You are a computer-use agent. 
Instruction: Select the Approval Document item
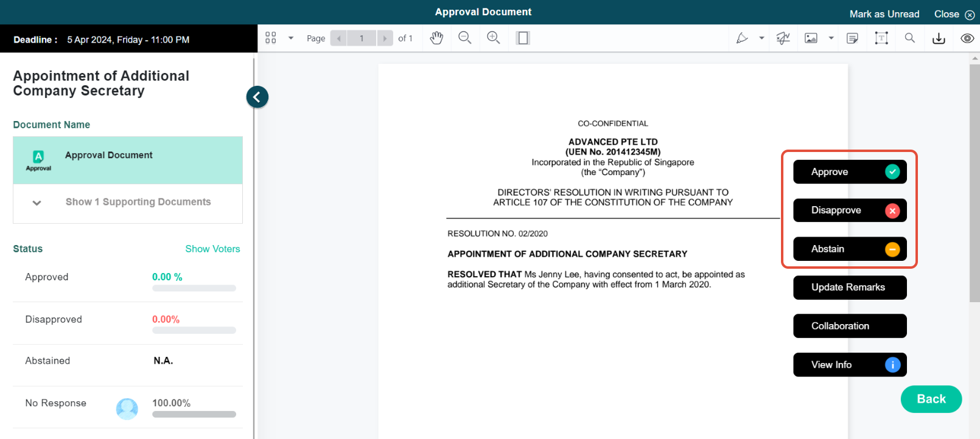tap(128, 161)
